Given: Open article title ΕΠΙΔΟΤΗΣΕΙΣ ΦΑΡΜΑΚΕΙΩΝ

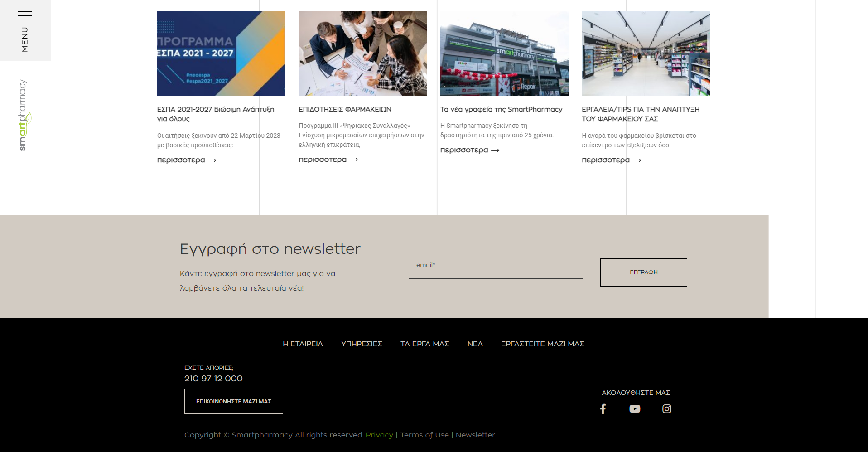Looking at the screenshot, I should tap(345, 109).
